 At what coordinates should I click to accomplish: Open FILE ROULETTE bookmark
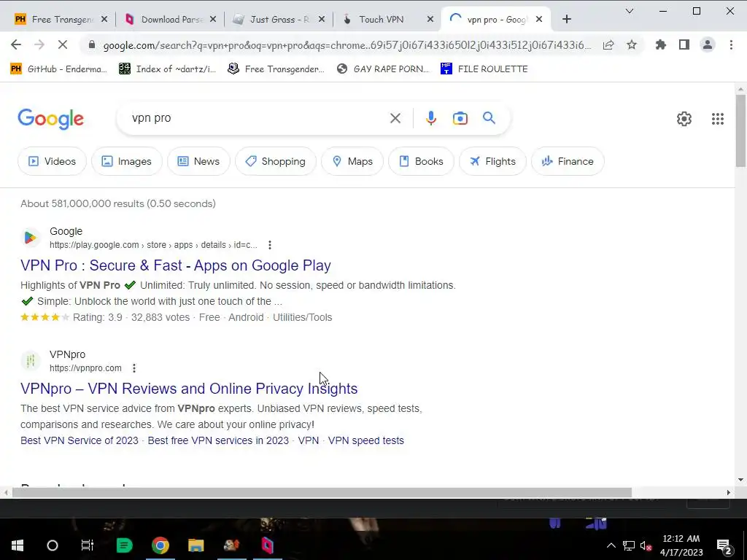[484, 69]
